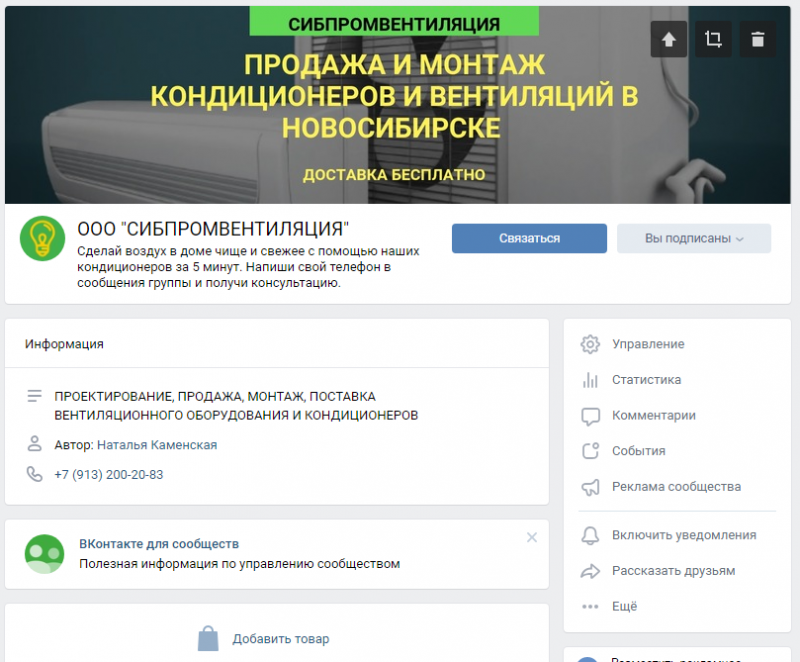Click the megaphone icon for Реклама сообщества

click(590, 487)
